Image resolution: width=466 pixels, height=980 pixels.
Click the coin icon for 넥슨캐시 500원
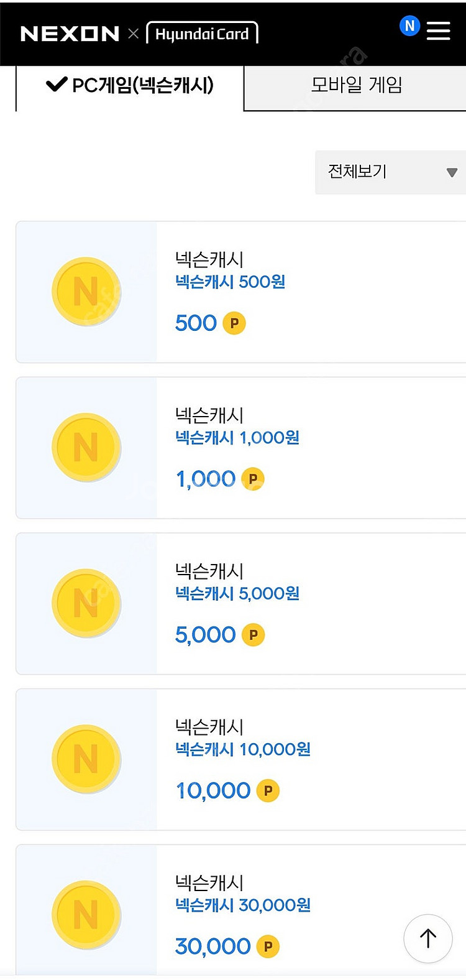click(x=86, y=292)
